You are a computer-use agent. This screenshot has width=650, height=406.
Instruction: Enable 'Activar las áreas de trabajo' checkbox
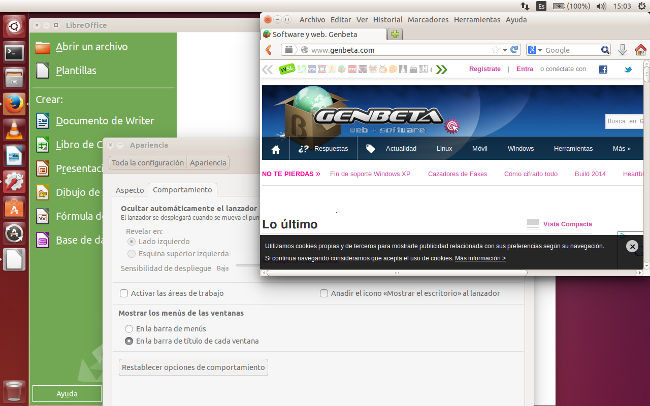[x=124, y=293]
